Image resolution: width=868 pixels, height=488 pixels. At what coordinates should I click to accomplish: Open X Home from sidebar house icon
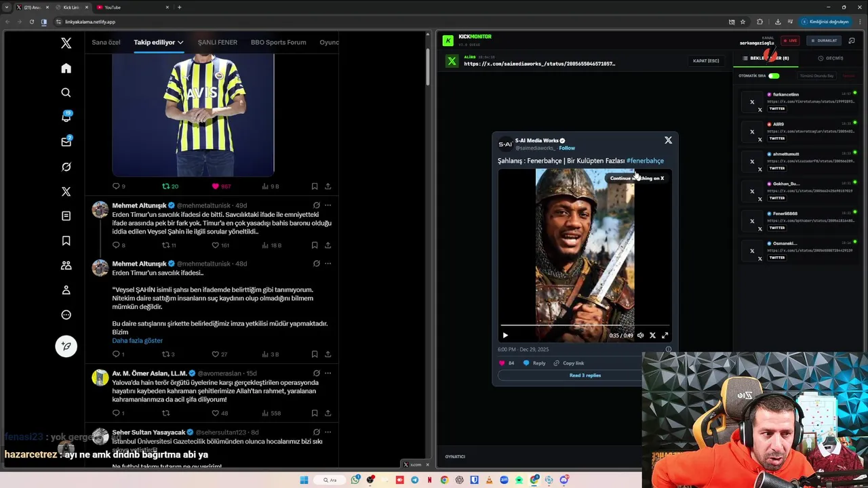pyautogui.click(x=66, y=68)
